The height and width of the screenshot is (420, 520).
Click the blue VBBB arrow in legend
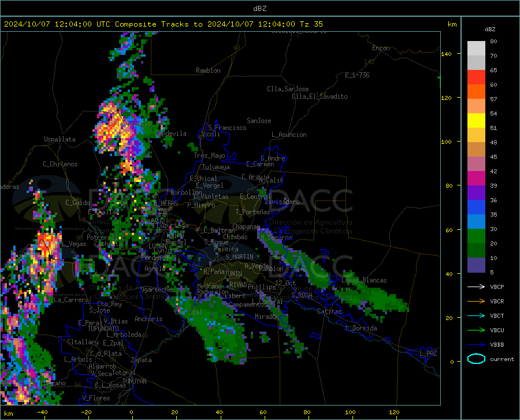click(476, 344)
